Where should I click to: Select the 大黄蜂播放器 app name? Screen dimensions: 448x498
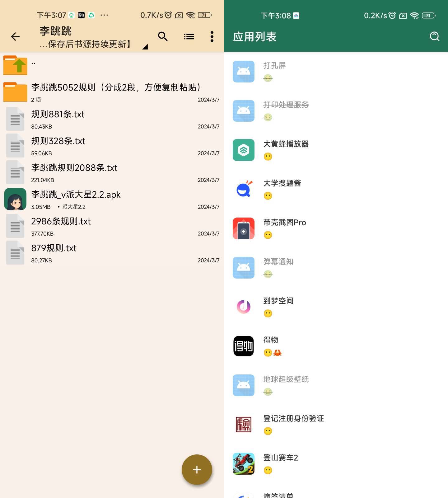[x=286, y=144]
